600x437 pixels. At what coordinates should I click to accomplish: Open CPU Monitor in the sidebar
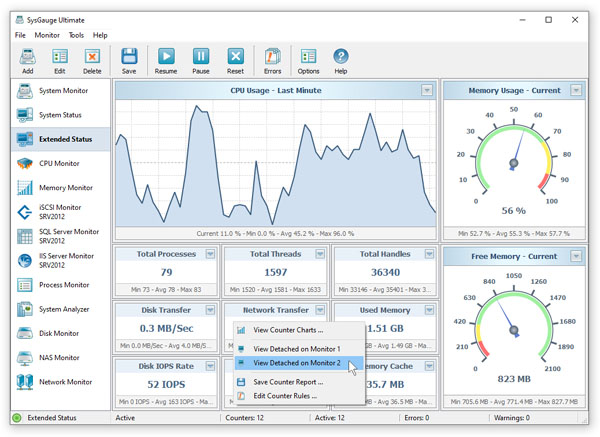coord(60,163)
